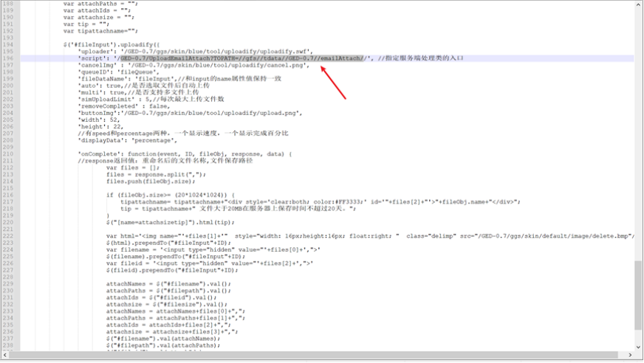Click $("#filename").val(attachNames) line
Screen dimensions: 644x363
click(x=163, y=339)
